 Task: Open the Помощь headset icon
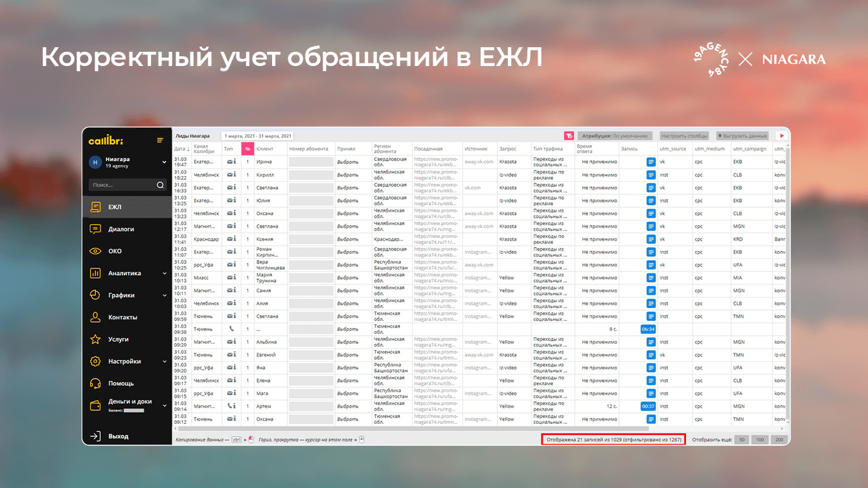(95, 383)
